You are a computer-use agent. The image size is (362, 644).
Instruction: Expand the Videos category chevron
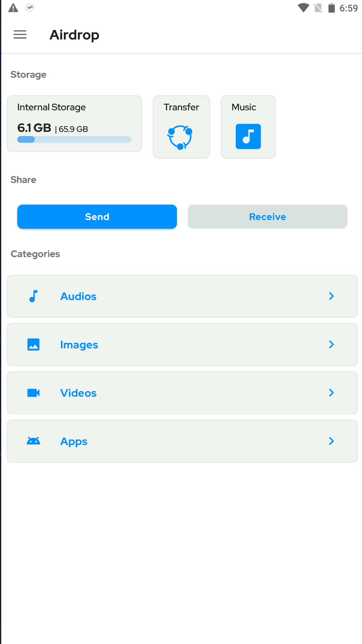(331, 393)
